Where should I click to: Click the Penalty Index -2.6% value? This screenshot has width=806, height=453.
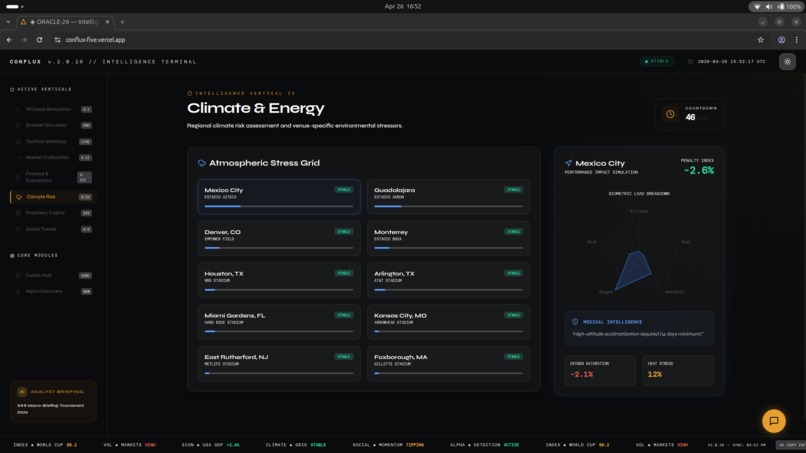[x=699, y=171]
